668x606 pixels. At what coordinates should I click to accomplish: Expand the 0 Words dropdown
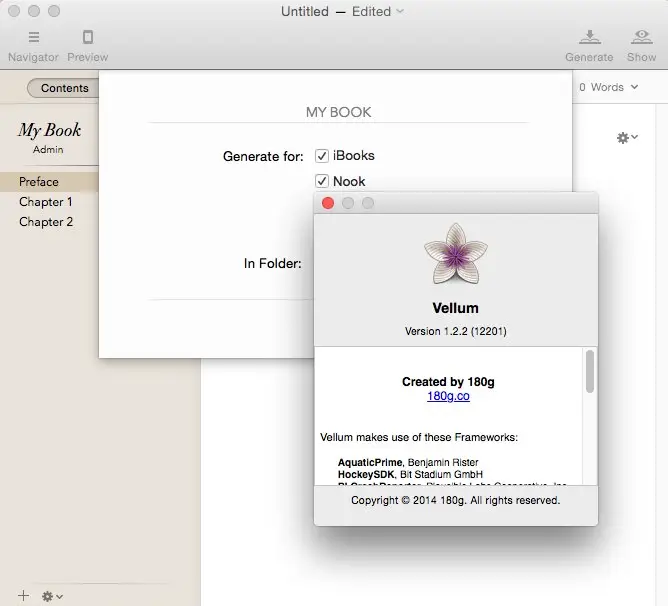[x=608, y=87]
